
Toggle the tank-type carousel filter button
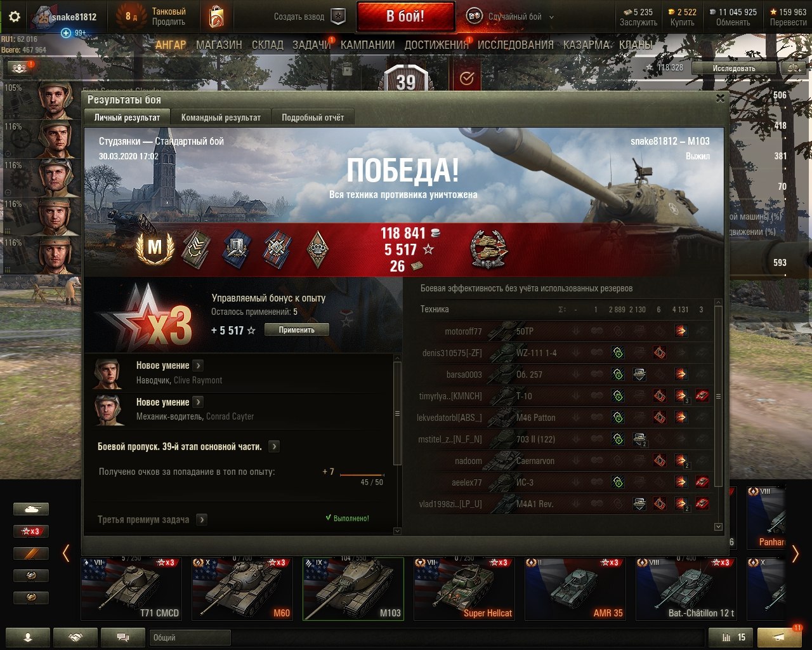click(x=31, y=509)
